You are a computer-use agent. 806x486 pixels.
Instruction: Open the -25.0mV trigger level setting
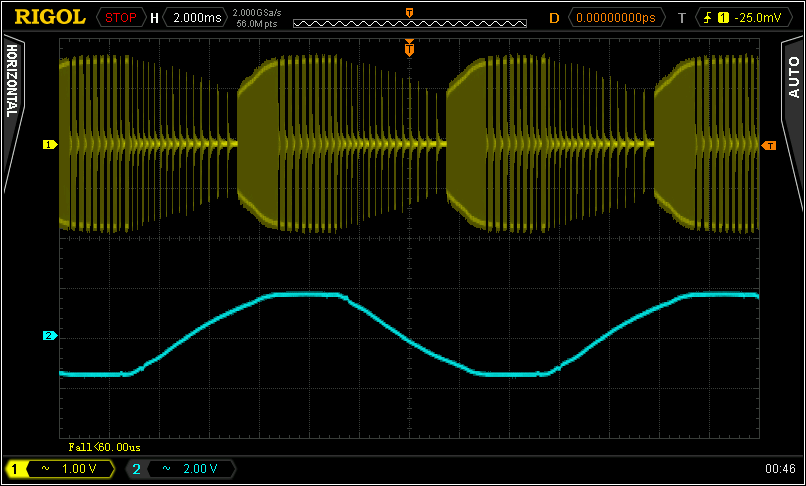pos(756,17)
